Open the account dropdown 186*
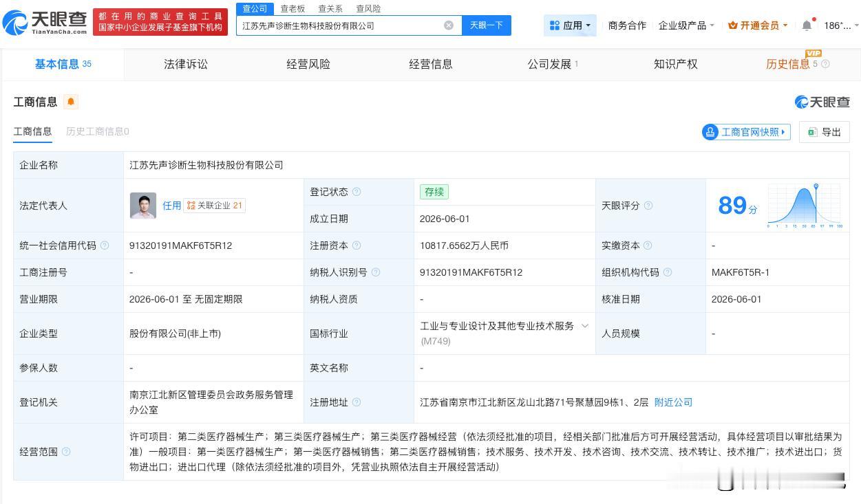This screenshot has height=504, width=861. coord(842,25)
